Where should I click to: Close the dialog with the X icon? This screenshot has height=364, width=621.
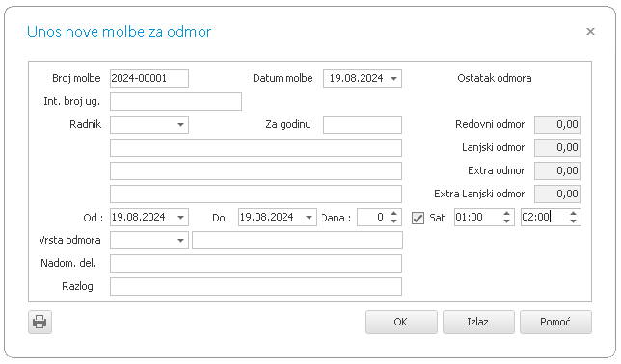pyautogui.click(x=590, y=31)
